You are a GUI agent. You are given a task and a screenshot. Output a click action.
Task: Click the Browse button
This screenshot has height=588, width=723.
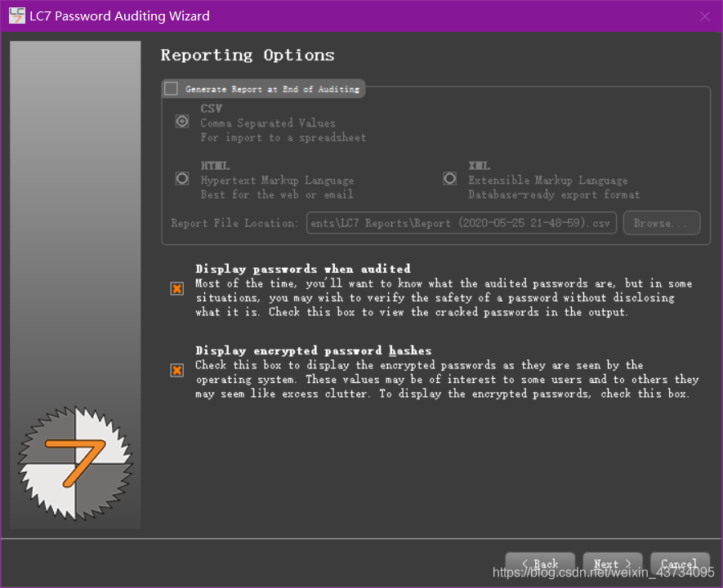[x=662, y=223]
